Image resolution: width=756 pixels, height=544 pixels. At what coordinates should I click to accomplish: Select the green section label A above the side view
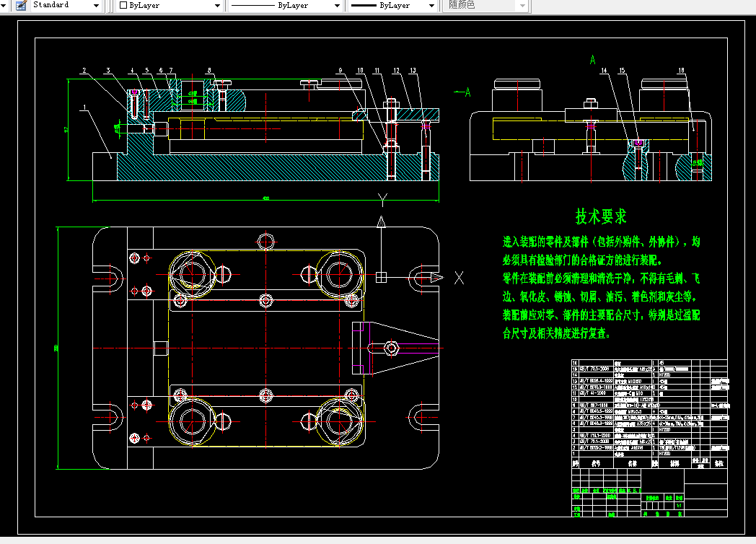pos(592,60)
